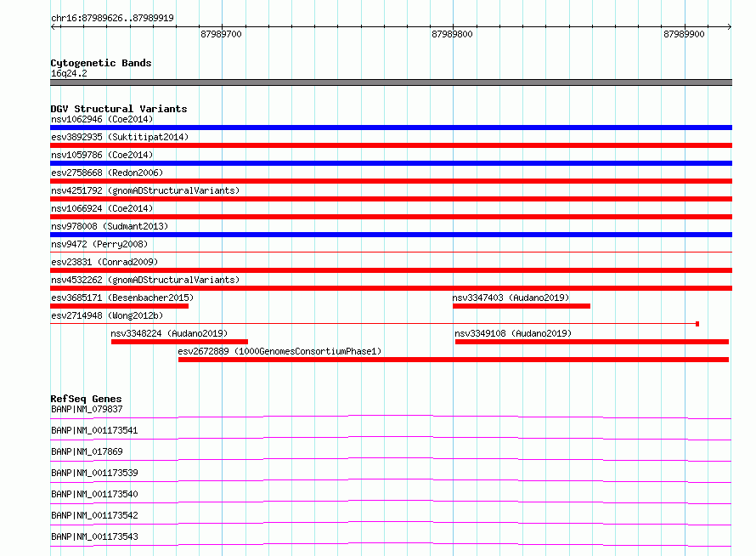Click variant label nsv1062946 (Coe2014)
This screenshot has width=756, height=556.
tap(102, 119)
